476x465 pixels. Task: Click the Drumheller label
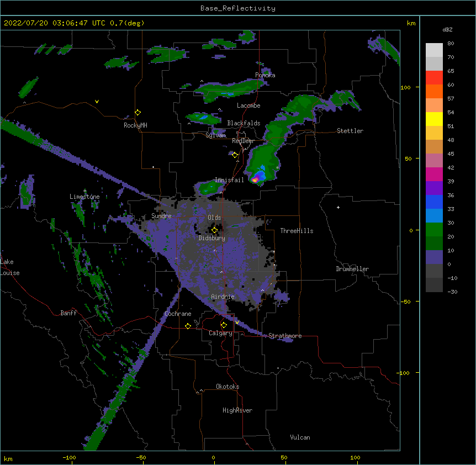coord(352,269)
